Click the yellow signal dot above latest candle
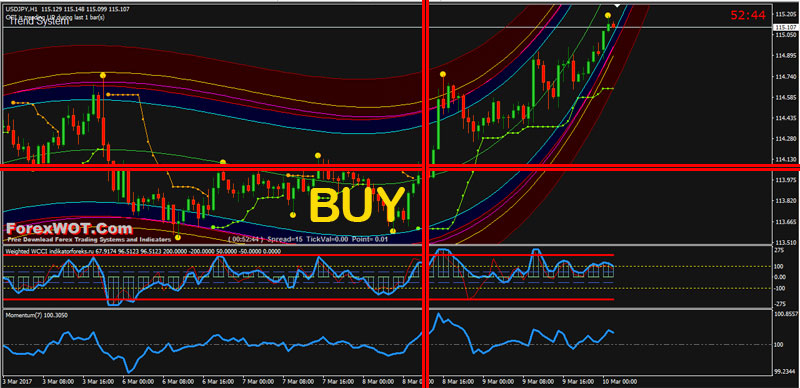The image size is (800, 388). tap(608, 15)
